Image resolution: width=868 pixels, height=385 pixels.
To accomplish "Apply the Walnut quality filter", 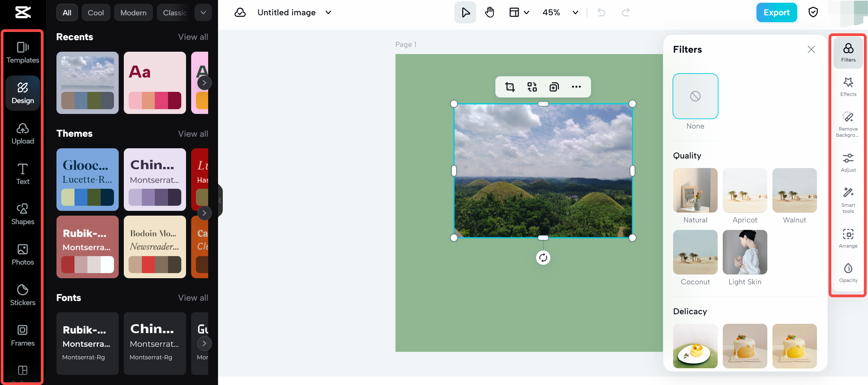I will [794, 190].
